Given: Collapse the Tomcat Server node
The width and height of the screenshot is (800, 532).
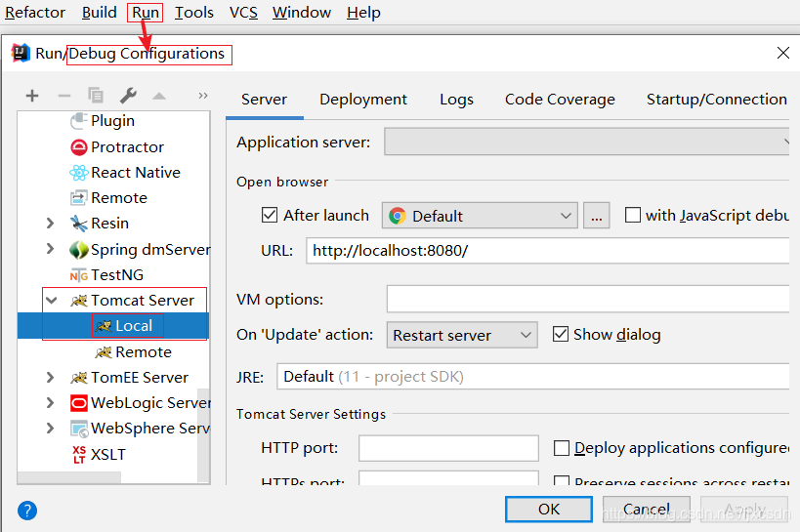Looking at the screenshot, I should click(x=51, y=301).
